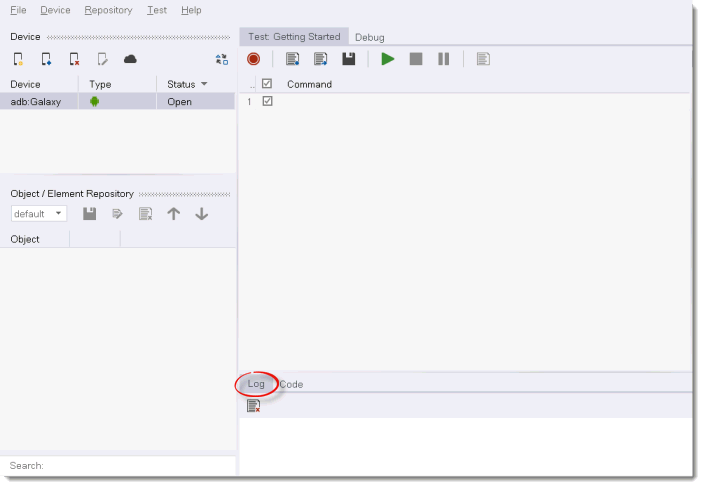The image size is (703, 487).
Task: Click the Stop test button
Action: [416, 60]
